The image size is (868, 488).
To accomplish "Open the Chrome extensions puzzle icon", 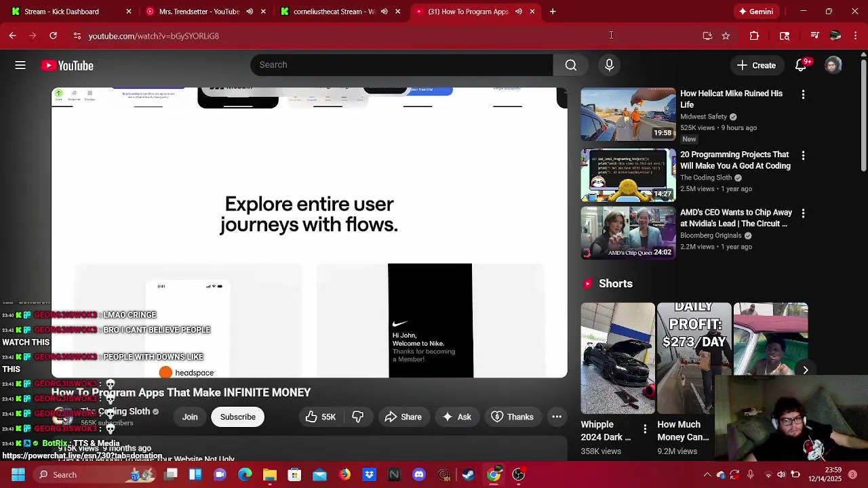I will [754, 36].
